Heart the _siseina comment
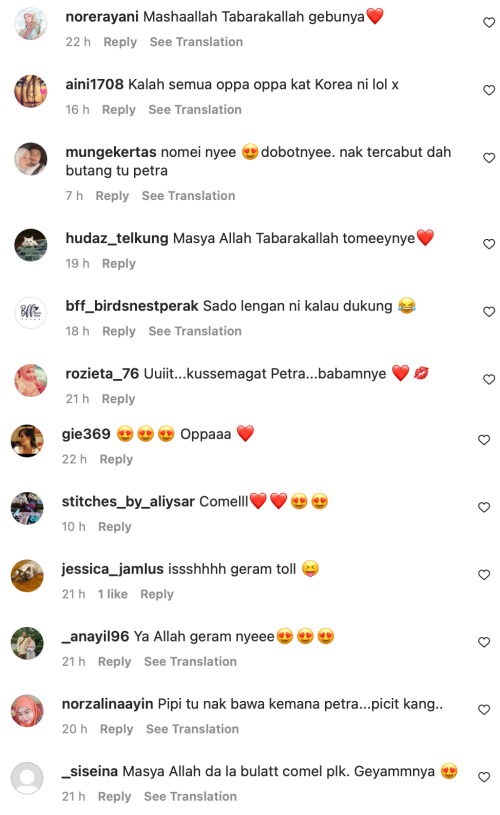Viewport: 500px width, 815px height. tap(484, 777)
